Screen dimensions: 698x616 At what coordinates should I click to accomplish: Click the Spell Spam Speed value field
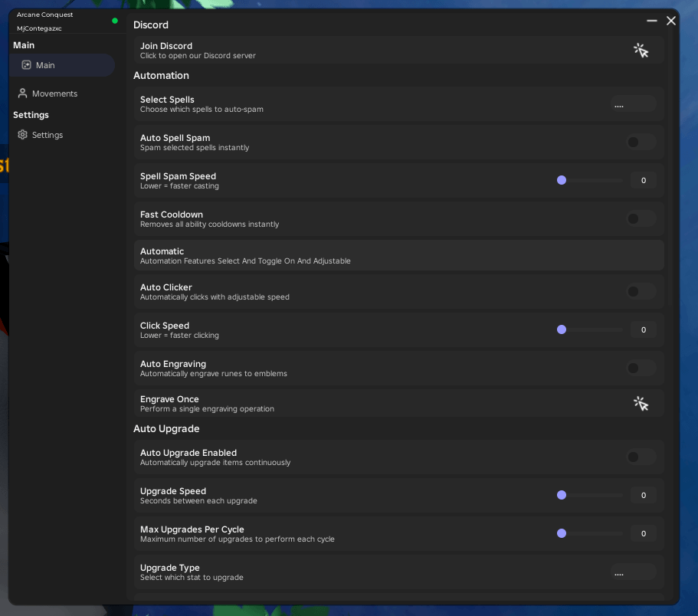click(x=644, y=180)
